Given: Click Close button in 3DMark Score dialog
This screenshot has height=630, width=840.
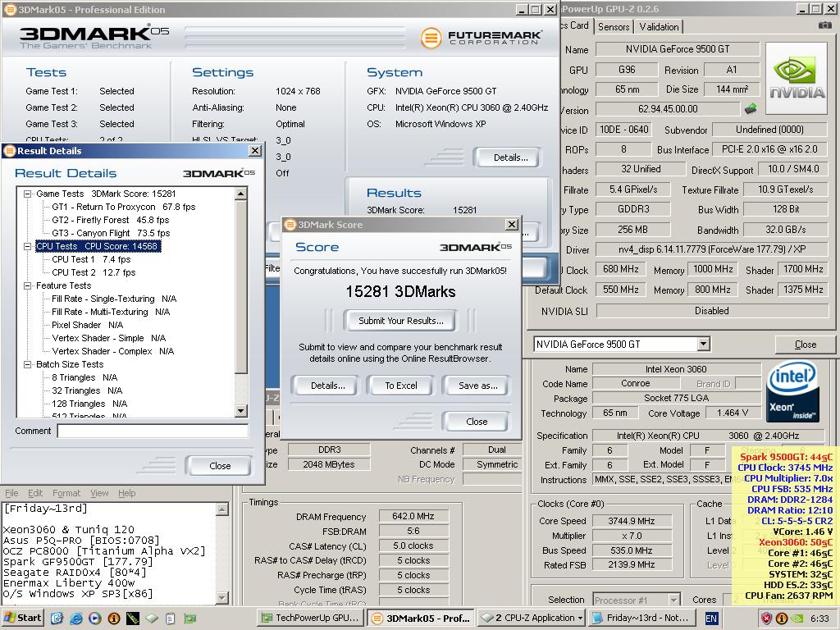Looking at the screenshot, I should [x=477, y=422].
